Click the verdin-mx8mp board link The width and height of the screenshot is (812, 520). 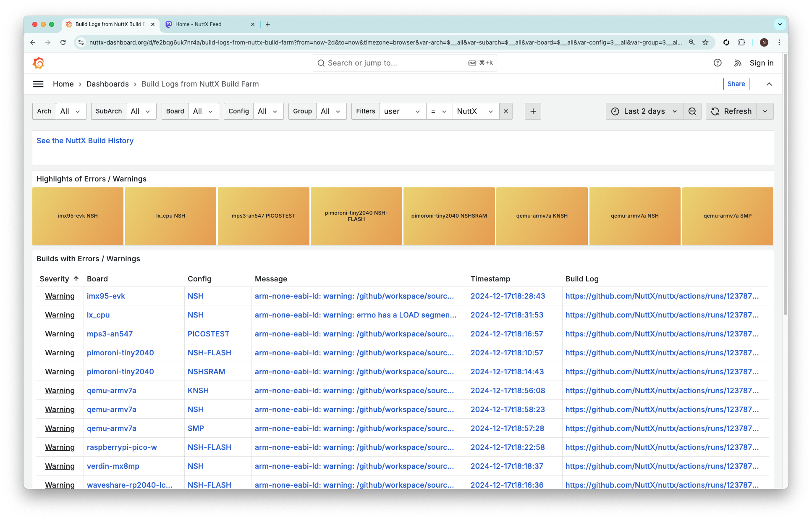113,466
